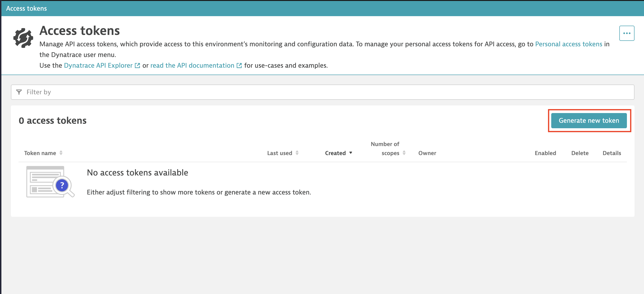Click the Delete column header
Image resolution: width=644 pixels, height=294 pixels.
580,153
